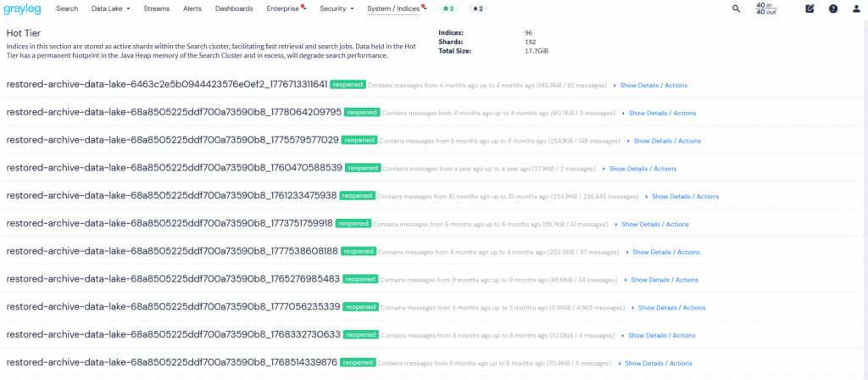Show details for index ending 1768514339876

(655, 363)
